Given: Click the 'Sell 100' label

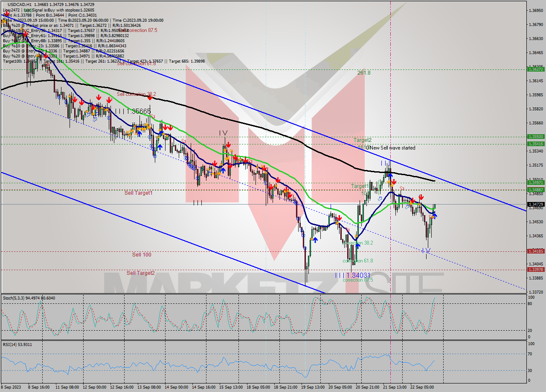Looking at the screenshot, I should point(142,255).
